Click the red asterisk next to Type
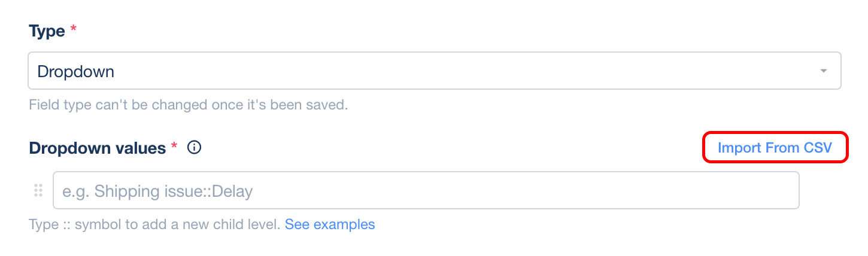 (x=74, y=29)
